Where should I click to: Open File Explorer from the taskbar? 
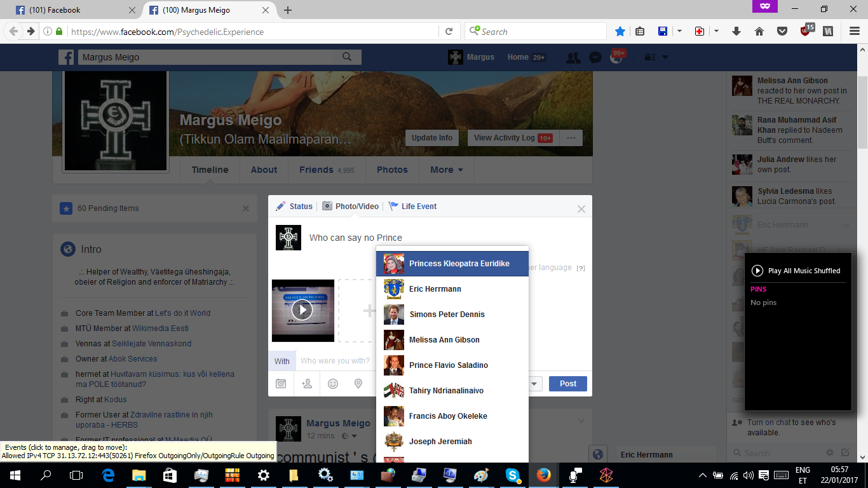[139, 475]
